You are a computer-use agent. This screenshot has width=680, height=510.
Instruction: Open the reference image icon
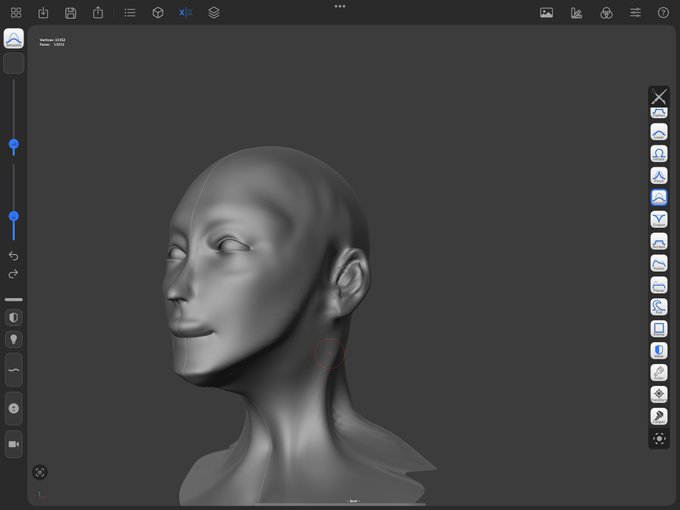coord(546,13)
